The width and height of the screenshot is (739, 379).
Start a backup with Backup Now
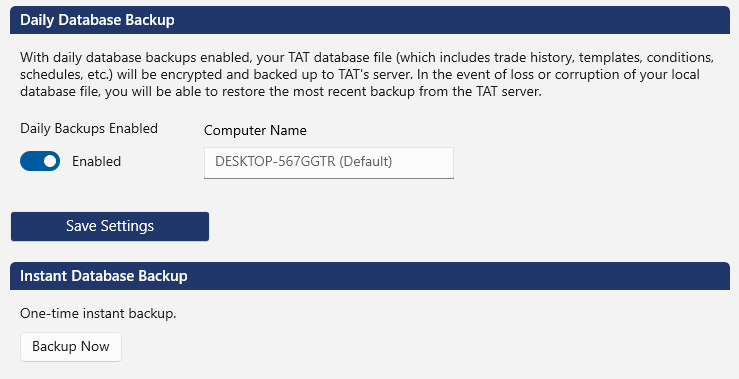tap(71, 347)
